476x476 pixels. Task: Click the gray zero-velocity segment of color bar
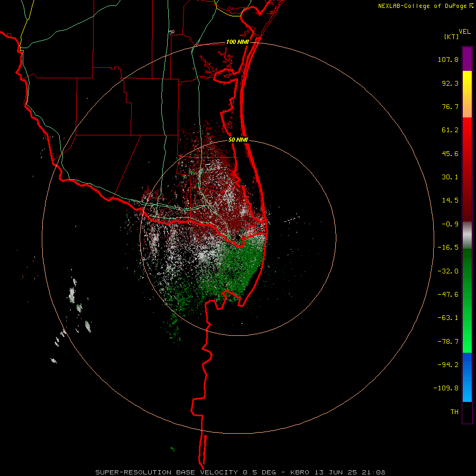click(x=467, y=235)
